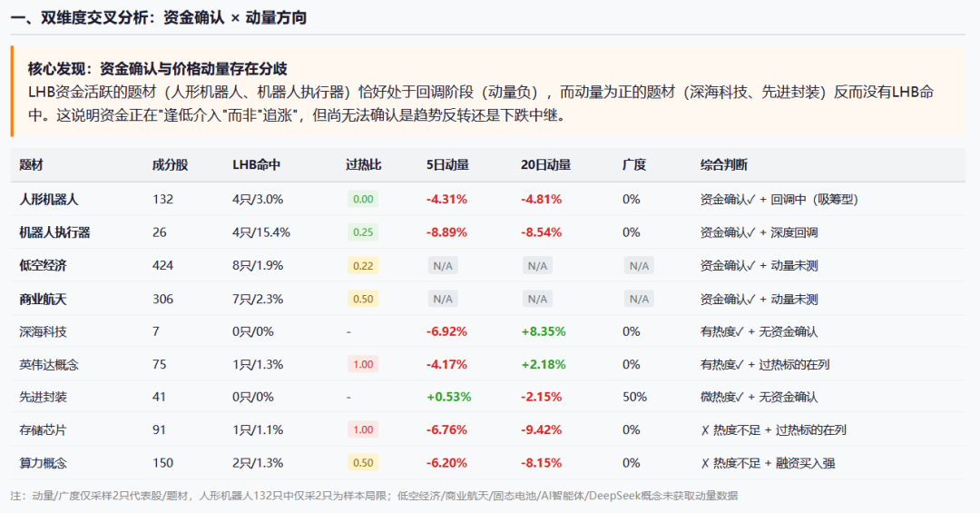Click the LHB命中 column header
The width and height of the screenshot is (980, 513).
tap(256, 165)
